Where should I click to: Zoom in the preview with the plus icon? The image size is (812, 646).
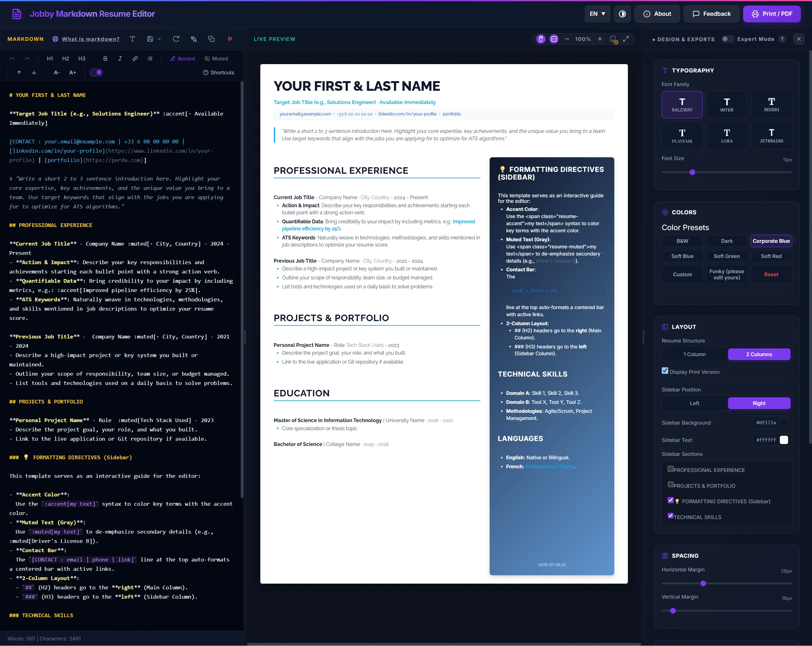coord(600,39)
